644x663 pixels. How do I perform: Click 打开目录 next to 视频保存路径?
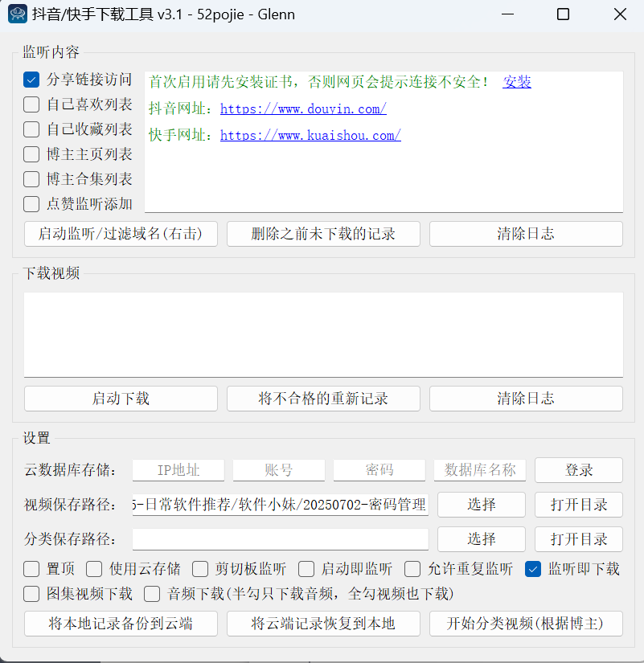pos(578,505)
